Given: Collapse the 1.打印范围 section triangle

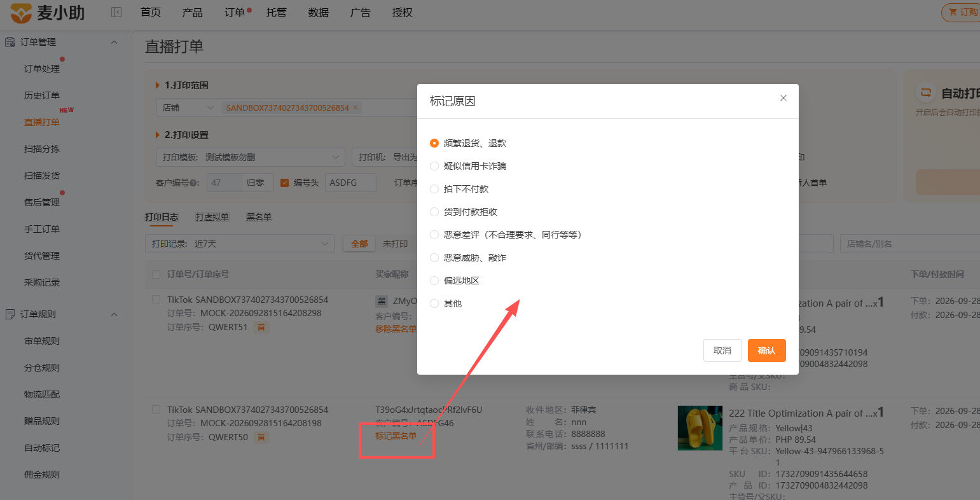Looking at the screenshot, I should click(x=158, y=85).
